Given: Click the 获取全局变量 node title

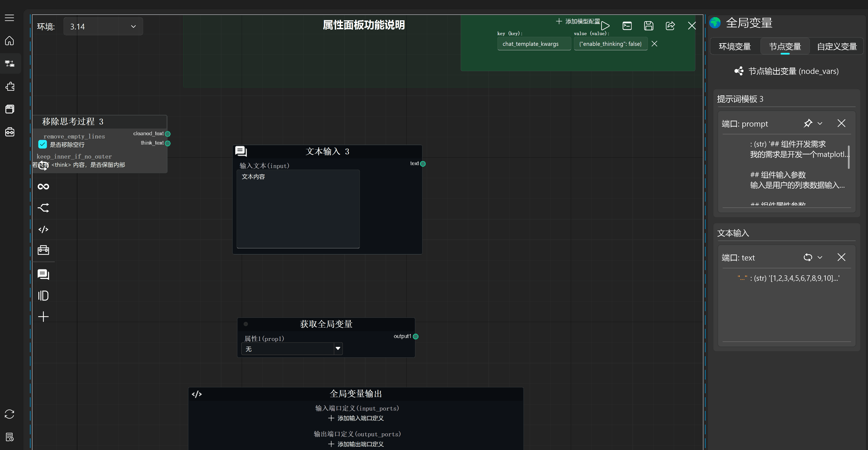Looking at the screenshot, I should click(x=326, y=324).
